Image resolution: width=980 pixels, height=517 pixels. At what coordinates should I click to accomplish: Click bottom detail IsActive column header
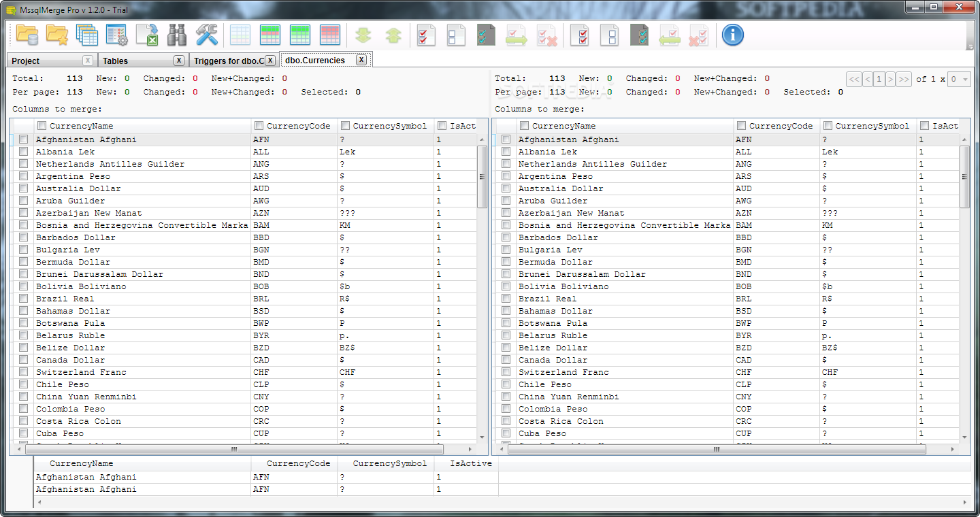coord(467,463)
